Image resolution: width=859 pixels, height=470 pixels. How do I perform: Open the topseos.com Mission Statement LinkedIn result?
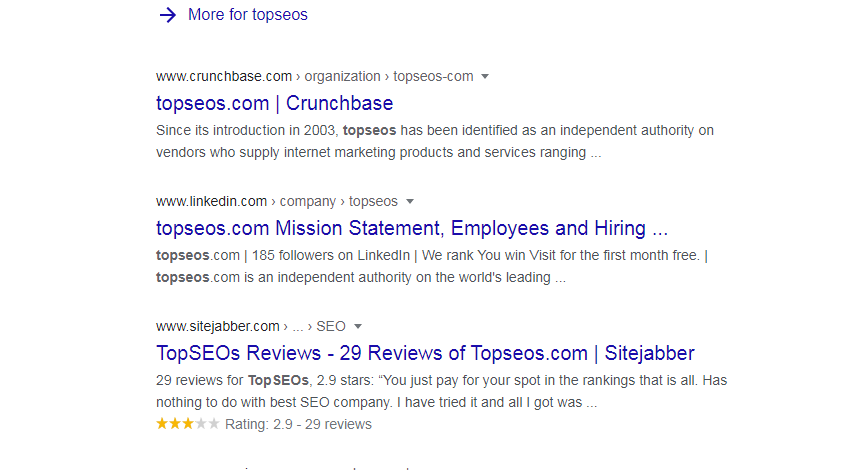pyautogui.click(x=412, y=228)
